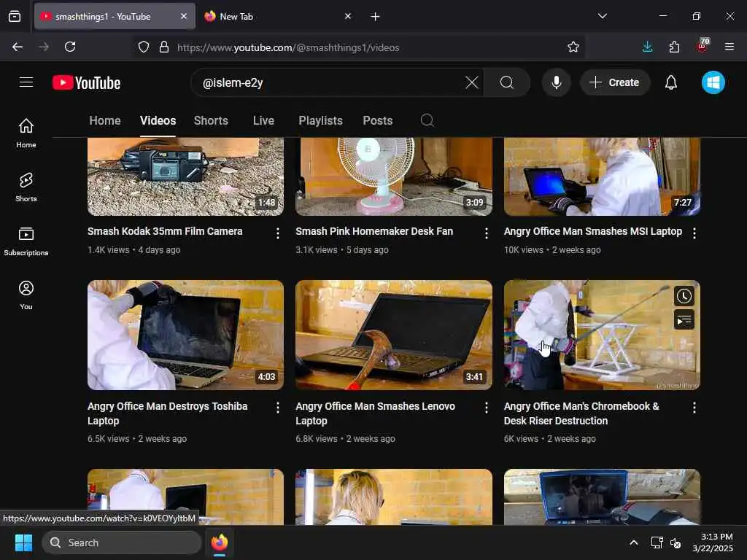This screenshot has width=747, height=560.
Task: Open options for Smash Kodak 35mm Film Camera
Action: pyautogui.click(x=278, y=233)
